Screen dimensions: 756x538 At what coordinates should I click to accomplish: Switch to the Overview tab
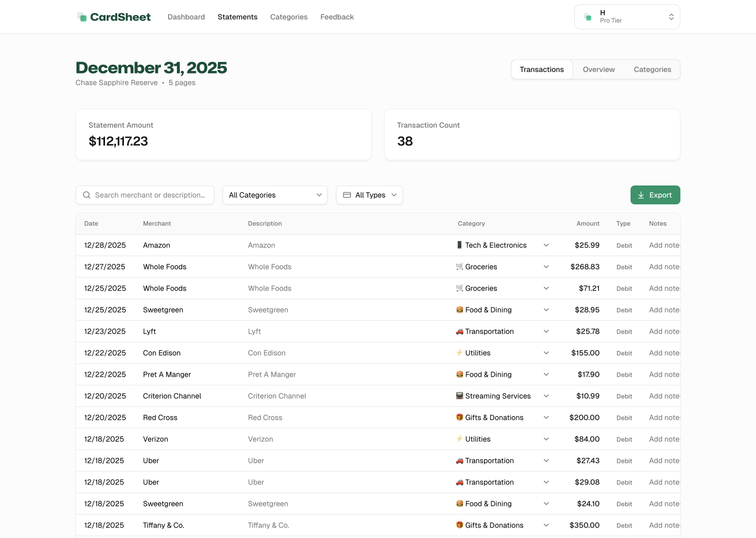598,69
